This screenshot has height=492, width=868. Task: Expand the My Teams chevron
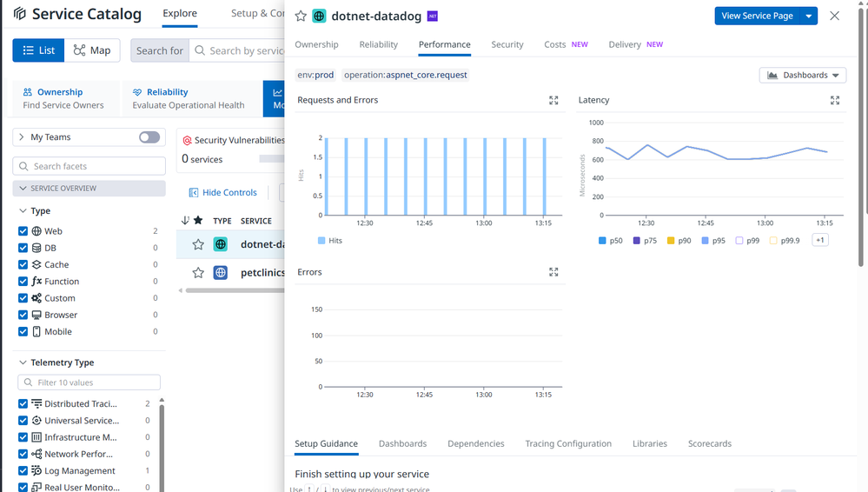(22, 136)
